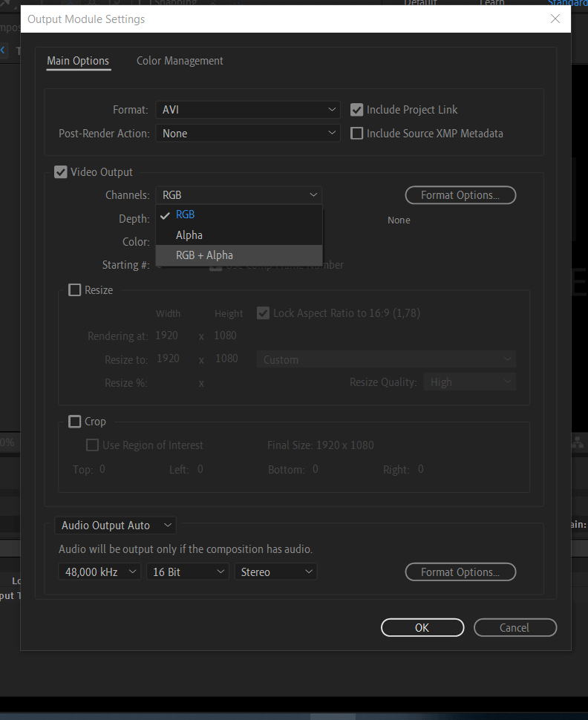Open the Color Management tab

tap(180, 61)
